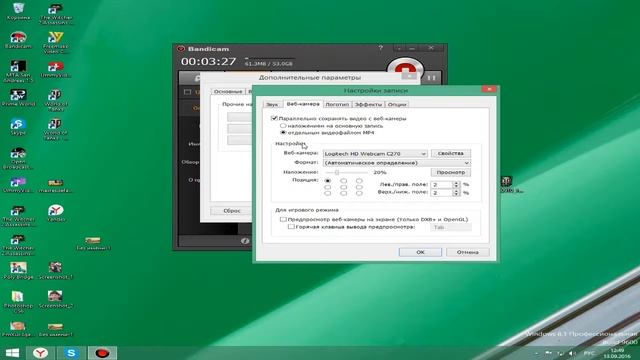Select bottom-right webcam position
The image size is (640, 360).
pos(359,193)
